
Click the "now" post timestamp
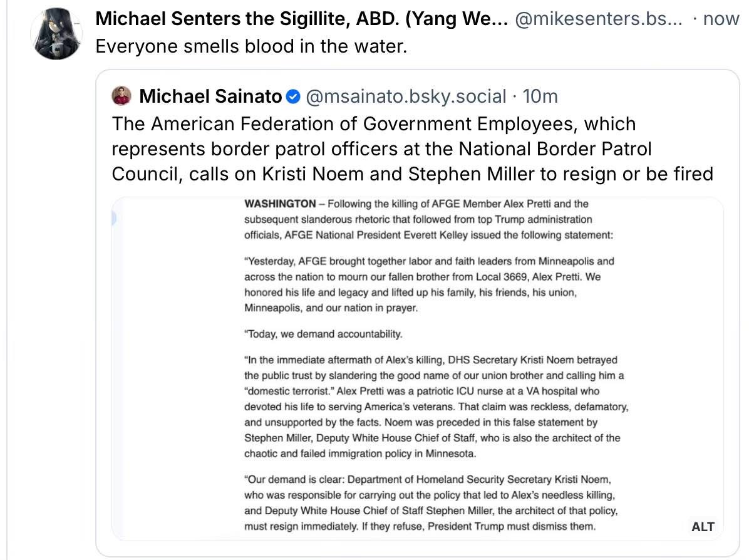(721, 19)
